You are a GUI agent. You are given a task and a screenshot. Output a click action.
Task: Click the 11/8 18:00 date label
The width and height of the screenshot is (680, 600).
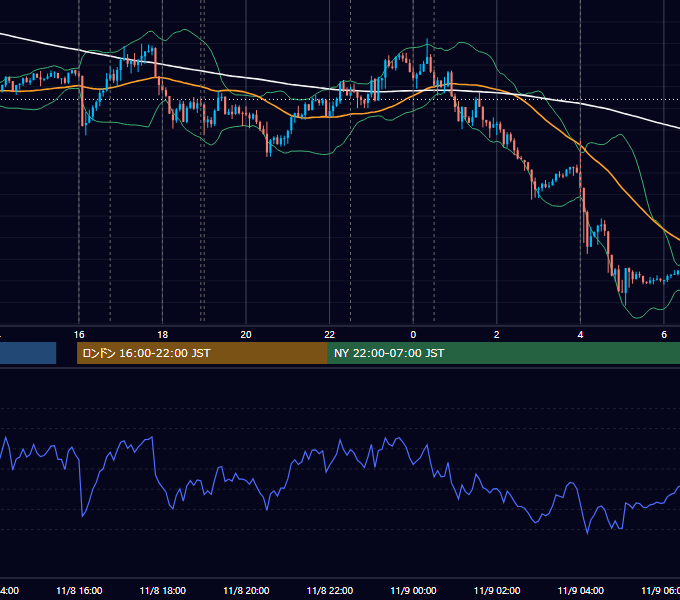click(x=163, y=590)
